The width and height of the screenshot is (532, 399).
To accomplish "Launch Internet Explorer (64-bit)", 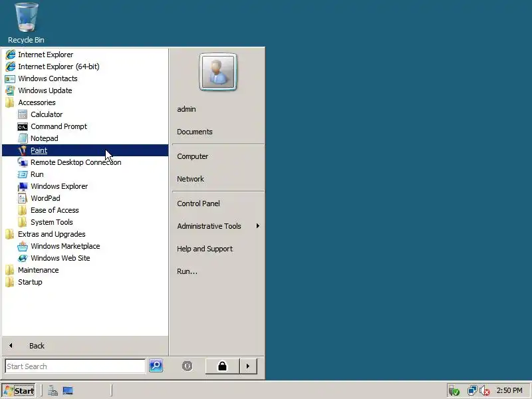I will 85,66.
